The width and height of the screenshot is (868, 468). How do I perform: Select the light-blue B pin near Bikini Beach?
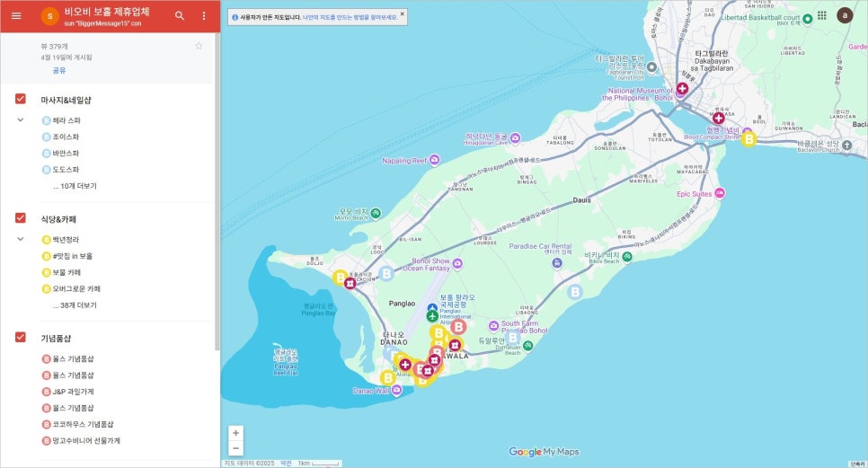click(x=575, y=292)
